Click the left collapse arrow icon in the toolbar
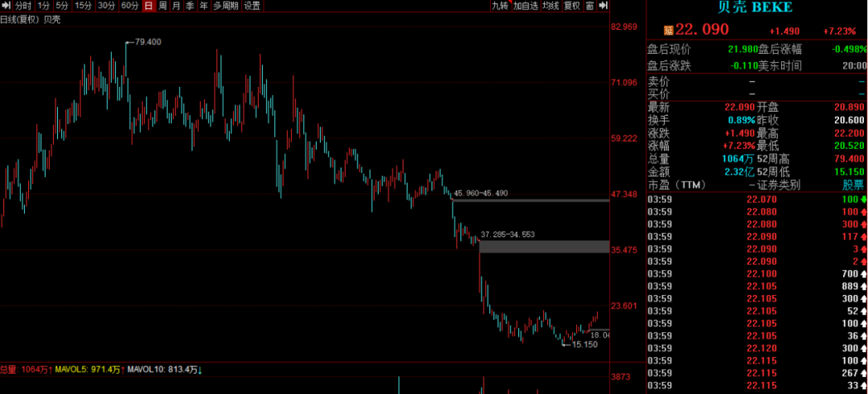The width and height of the screenshot is (868, 394). [6, 6]
